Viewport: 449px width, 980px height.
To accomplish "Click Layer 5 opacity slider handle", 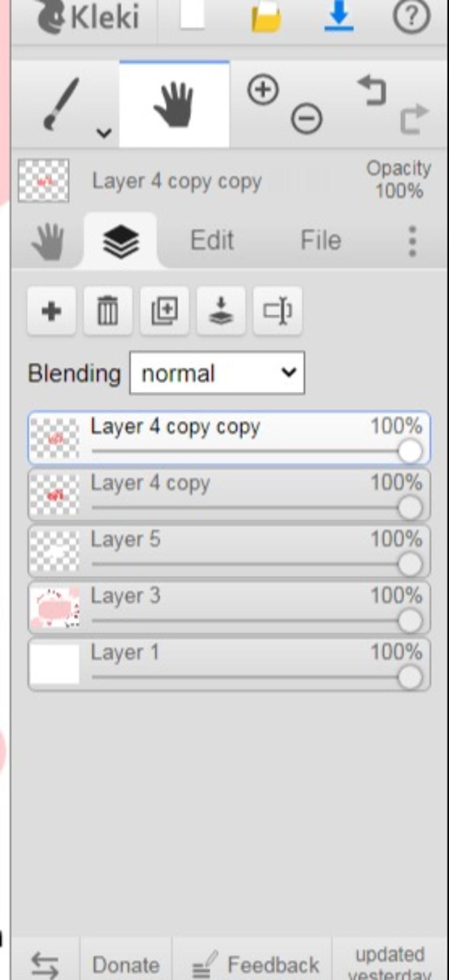I will [410, 564].
